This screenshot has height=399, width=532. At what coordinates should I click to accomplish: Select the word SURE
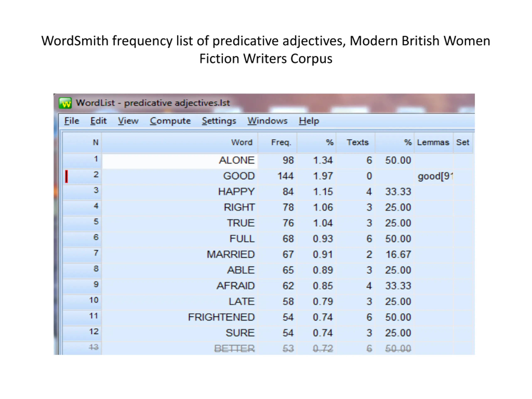coord(240,333)
